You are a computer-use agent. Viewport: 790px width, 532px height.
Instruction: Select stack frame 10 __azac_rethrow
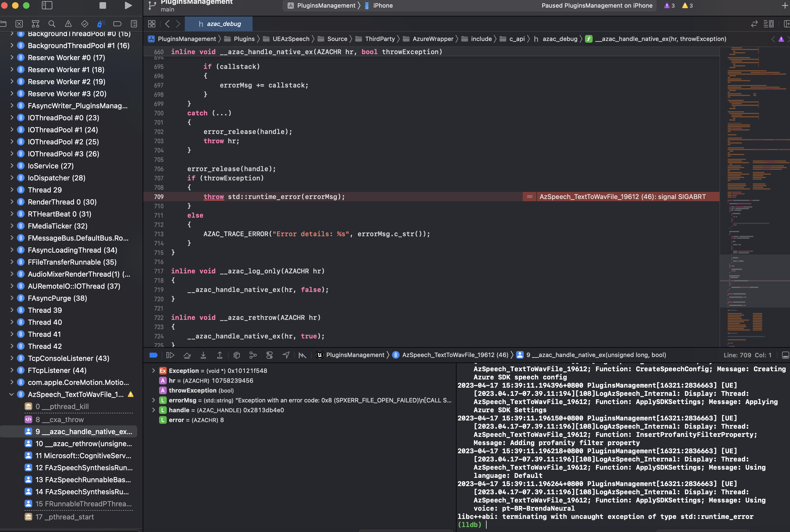tap(83, 443)
